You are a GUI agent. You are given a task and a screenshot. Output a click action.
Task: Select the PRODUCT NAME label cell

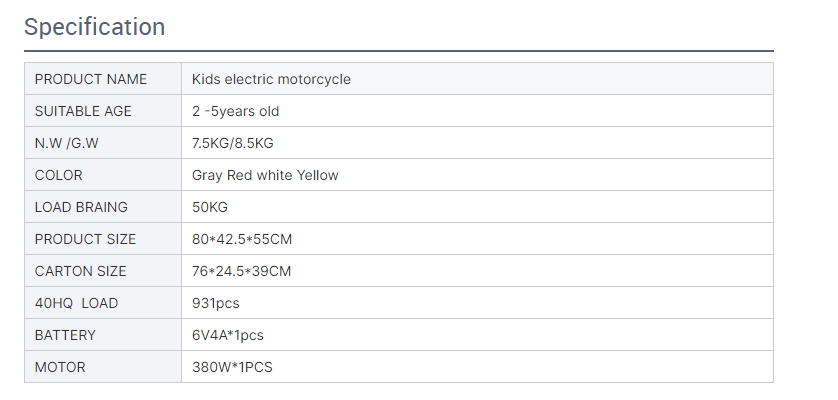(x=90, y=79)
